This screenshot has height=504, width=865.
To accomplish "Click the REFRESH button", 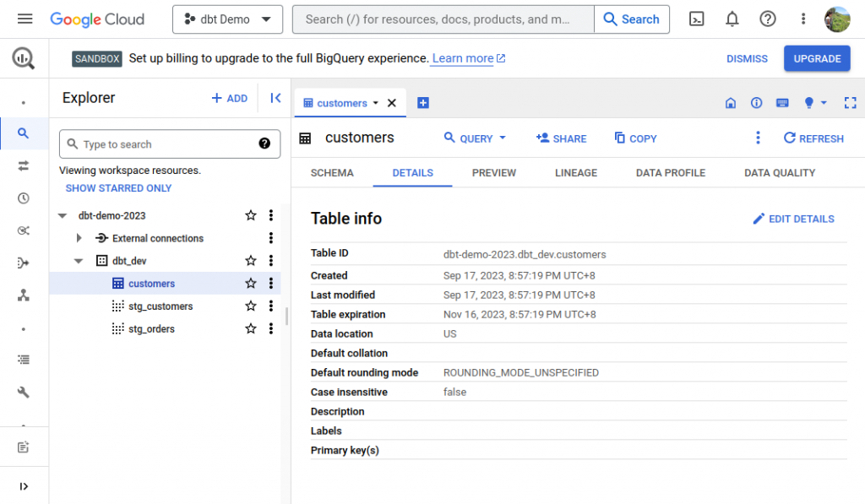I will 813,138.
